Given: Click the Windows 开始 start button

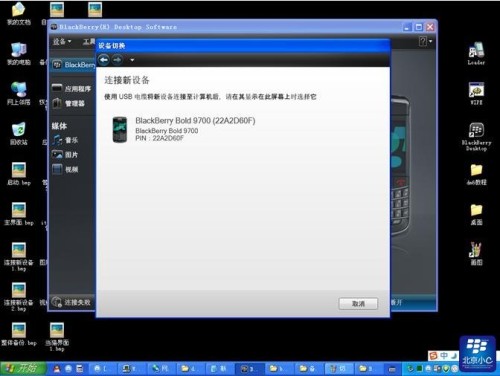Looking at the screenshot, I should [x=23, y=369].
